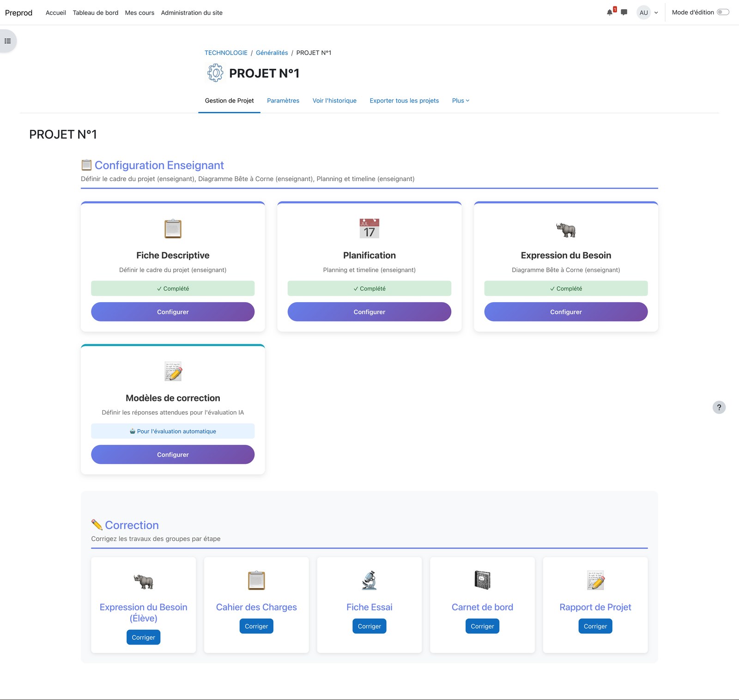Image resolution: width=739 pixels, height=700 pixels.
Task: Expand the Plus dropdown menu
Action: [460, 101]
